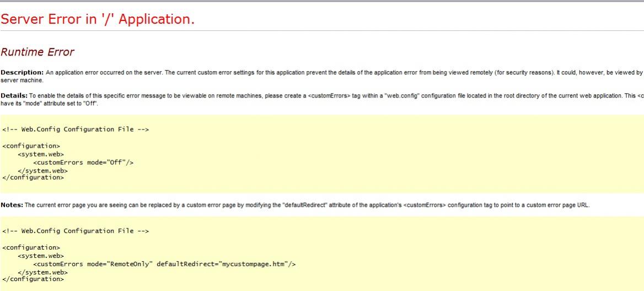This screenshot has width=644, height=291.
Task: Click 'have its "mode" attribute set to "Off"' text
Action: [49, 104]
